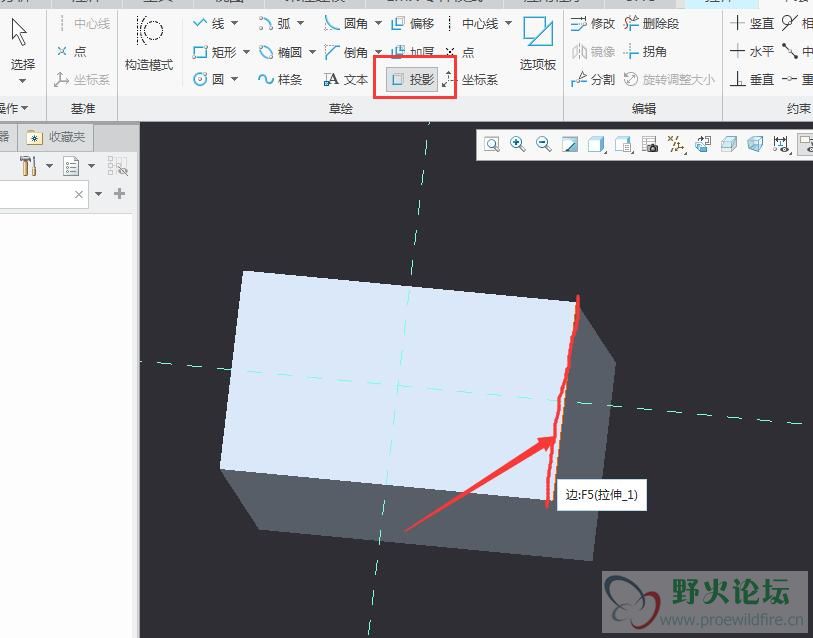Click the plus button beside the search field

[119, 194]
